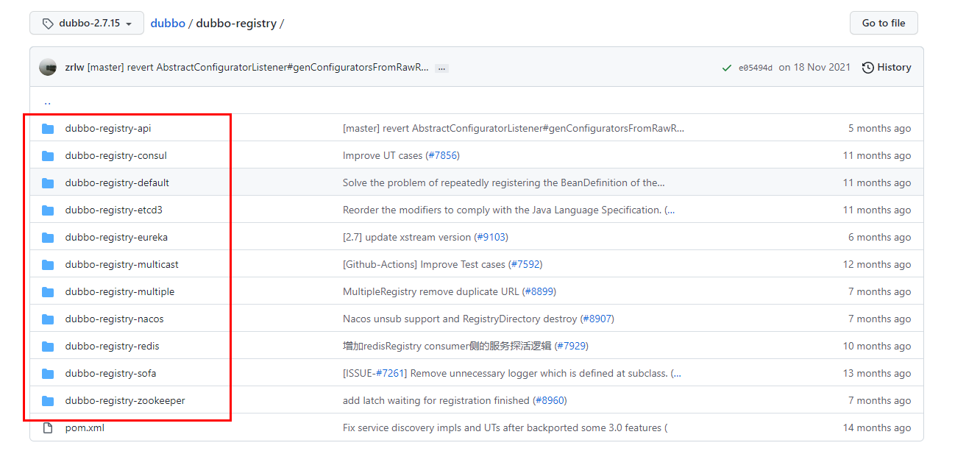The width and height of the screenshot is (980, 465).
Task: Click 'Improve UT cases' commit message
Action: point(383,155)
